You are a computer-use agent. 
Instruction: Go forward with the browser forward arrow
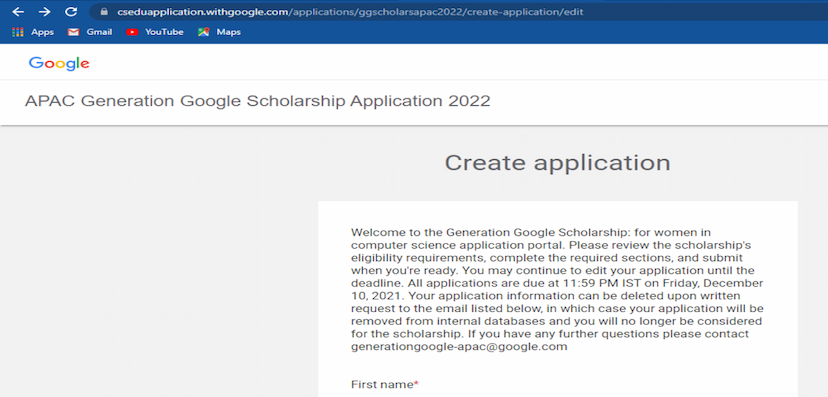[x=44, y=12]
